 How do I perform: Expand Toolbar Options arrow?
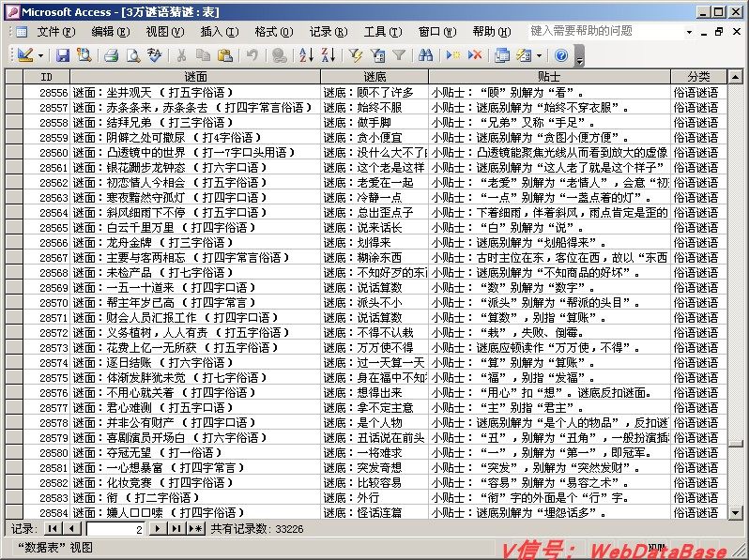[x=579, y=56]
